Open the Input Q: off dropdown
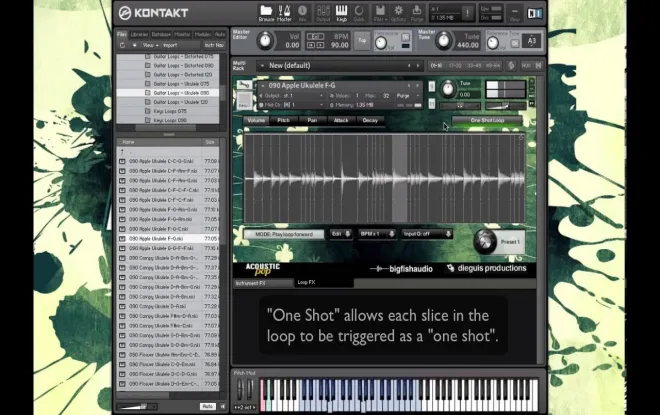Image resolution: width=660 pixels, height=415 pixels. tap(427, 234)
